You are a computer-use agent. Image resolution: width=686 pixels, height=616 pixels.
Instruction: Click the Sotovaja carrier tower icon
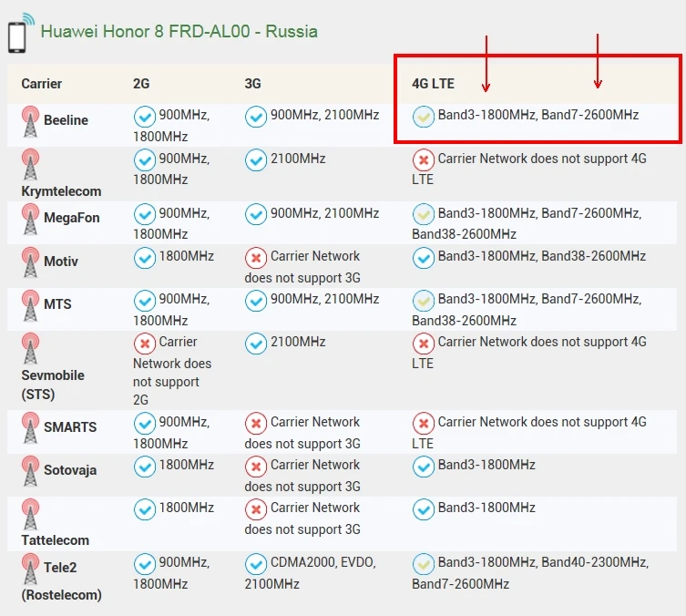[30, 471]
